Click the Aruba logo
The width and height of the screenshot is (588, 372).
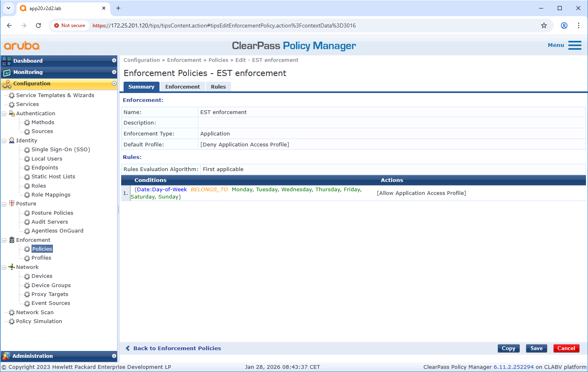(22, 46)
